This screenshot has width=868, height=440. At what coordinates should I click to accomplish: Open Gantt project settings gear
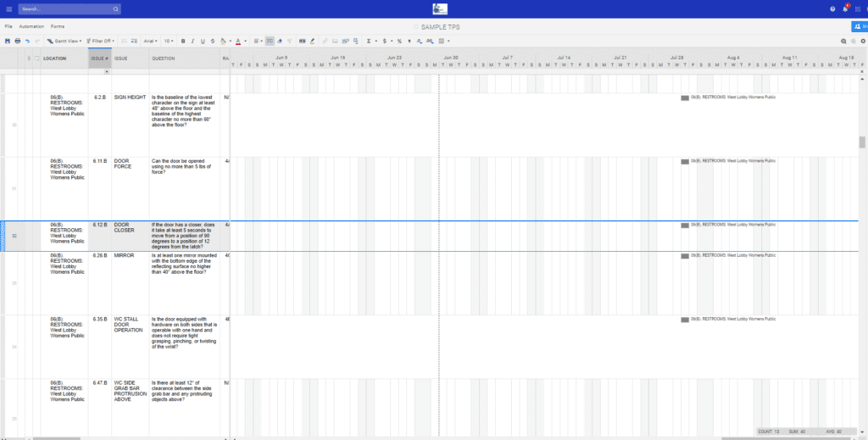(x=863, y=41)
